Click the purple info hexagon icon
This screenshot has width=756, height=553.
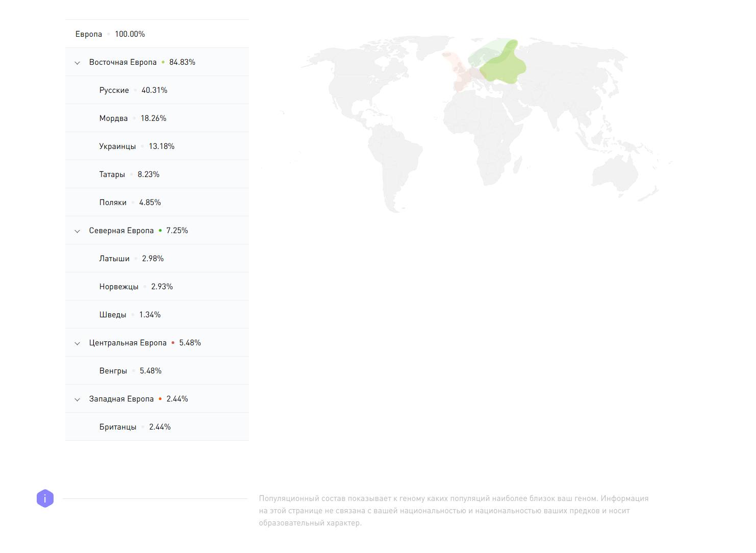pos(45,498)
